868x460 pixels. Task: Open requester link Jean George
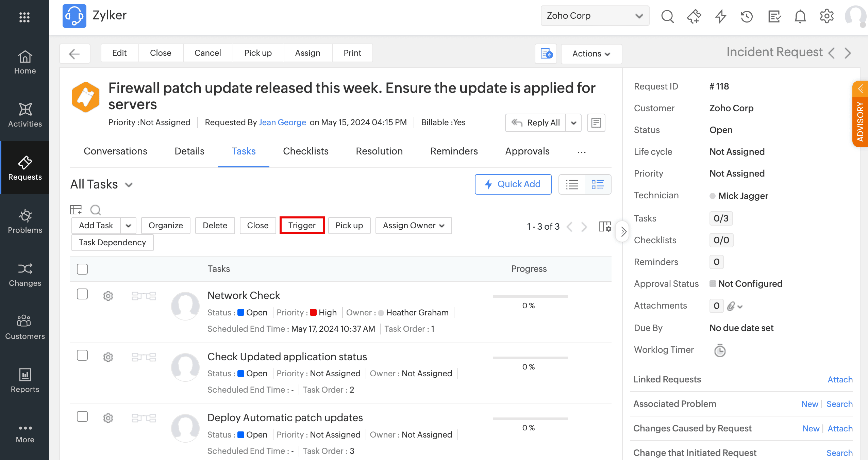[282, 122]
